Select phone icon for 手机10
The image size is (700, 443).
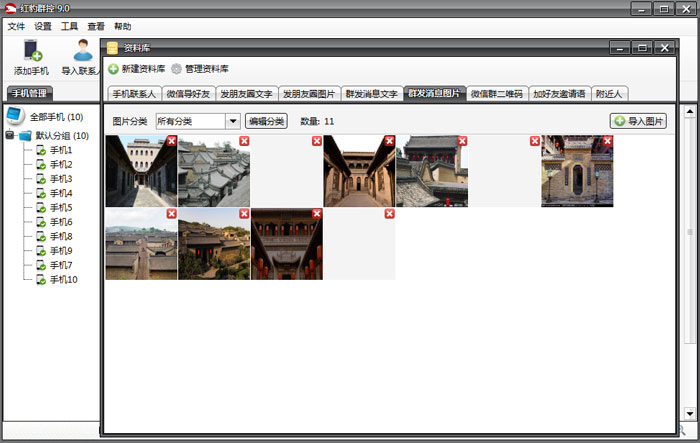coord(41,280)
